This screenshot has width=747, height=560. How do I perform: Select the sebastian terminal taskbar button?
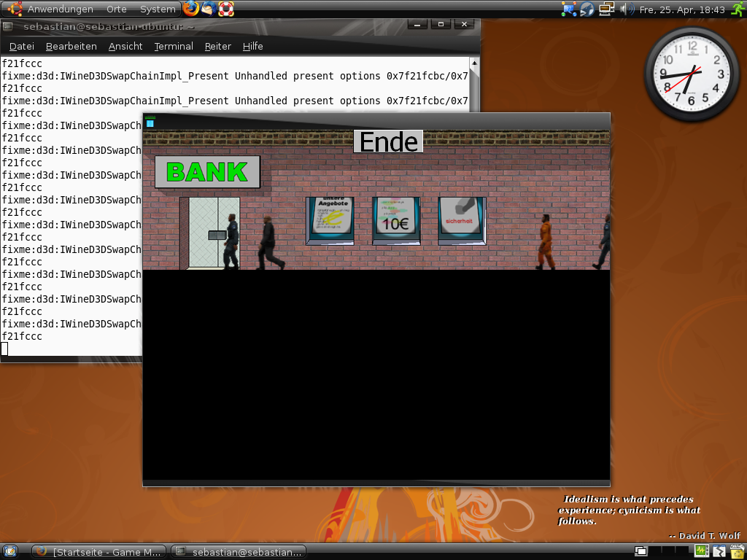[x=238, y=552]
